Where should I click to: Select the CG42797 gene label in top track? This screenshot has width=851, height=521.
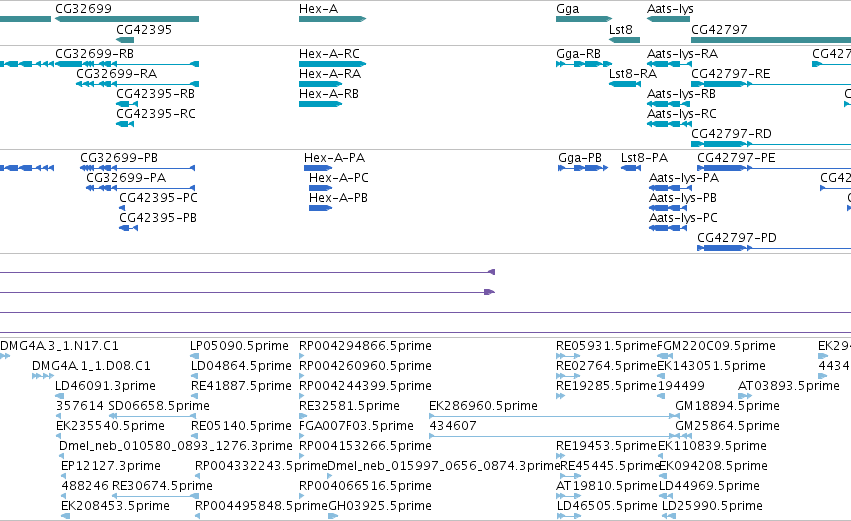(x=719, y=29)
